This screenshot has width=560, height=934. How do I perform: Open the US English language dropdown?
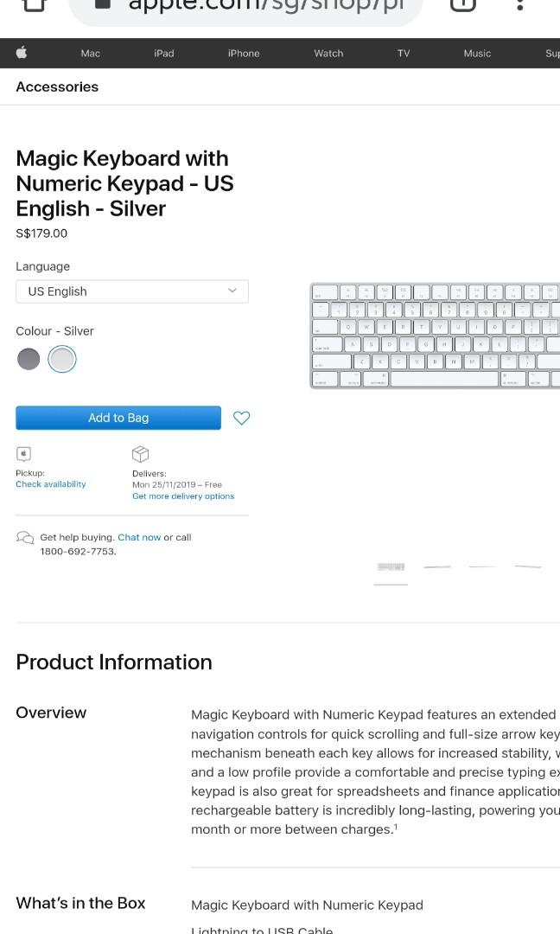[x=132, y=291]
